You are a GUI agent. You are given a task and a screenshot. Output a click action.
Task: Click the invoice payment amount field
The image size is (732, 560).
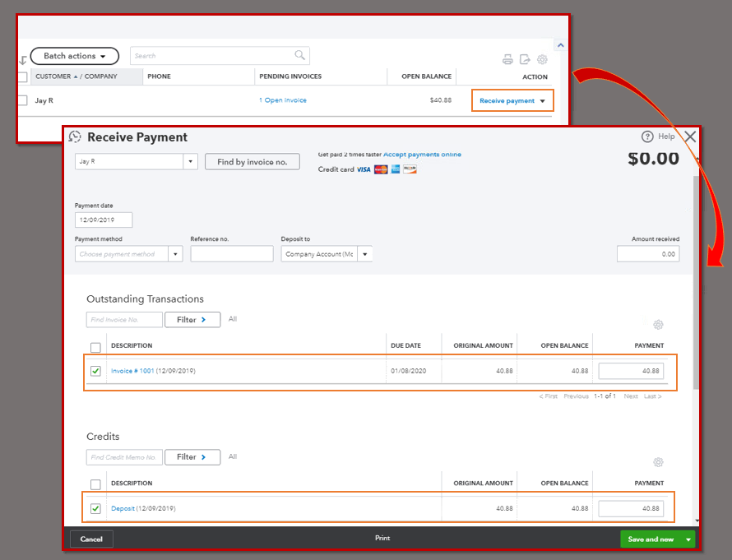[631, 371]
